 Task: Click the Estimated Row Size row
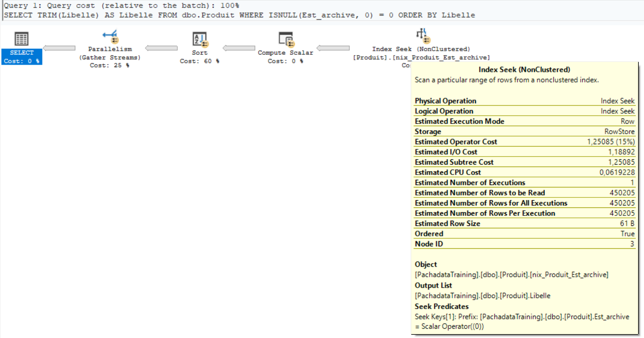click(525, 223)
